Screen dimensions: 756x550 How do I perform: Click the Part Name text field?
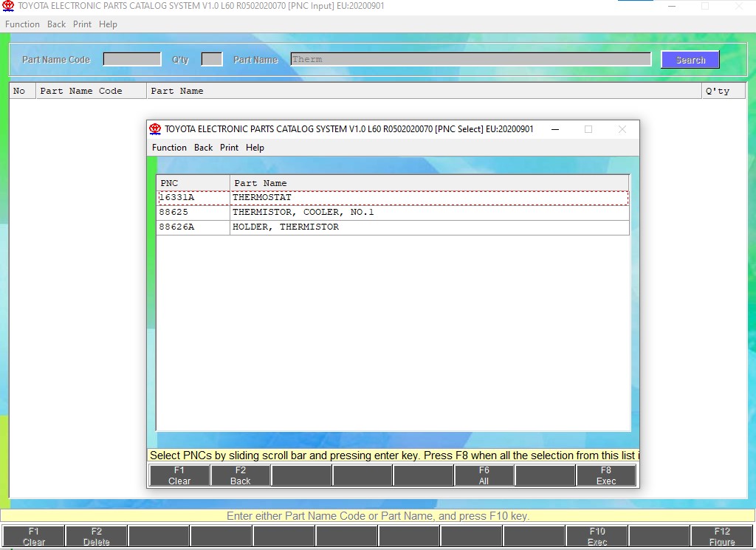pos(470,59)
